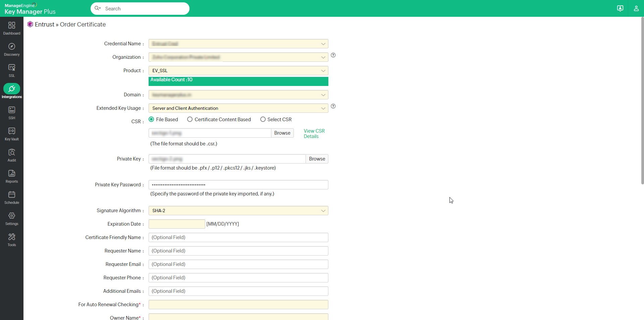Open the Audit section icon
This screenshot has width=644, height=320.
(x=12, y=152)
